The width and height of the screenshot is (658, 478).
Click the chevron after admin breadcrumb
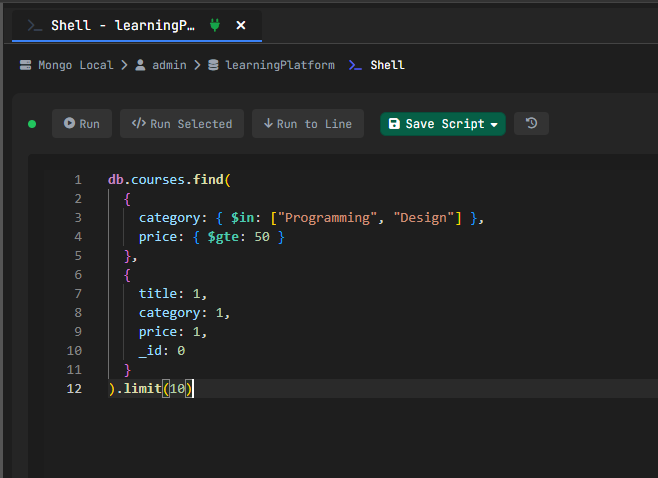[x=197, y=65]
